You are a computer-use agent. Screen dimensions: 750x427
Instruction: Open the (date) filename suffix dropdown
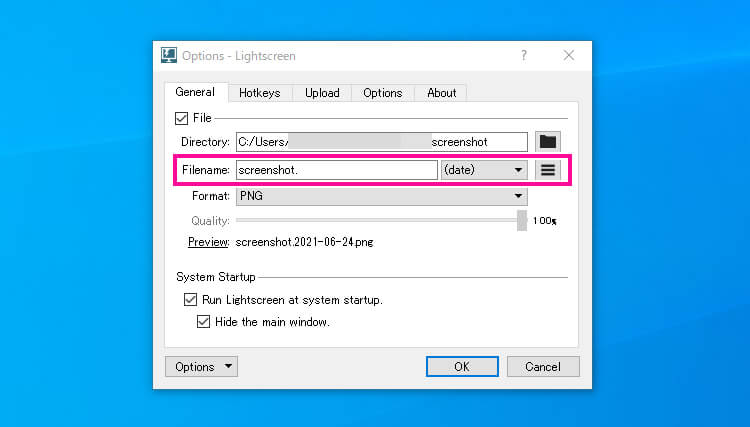[x=484, y=170]
